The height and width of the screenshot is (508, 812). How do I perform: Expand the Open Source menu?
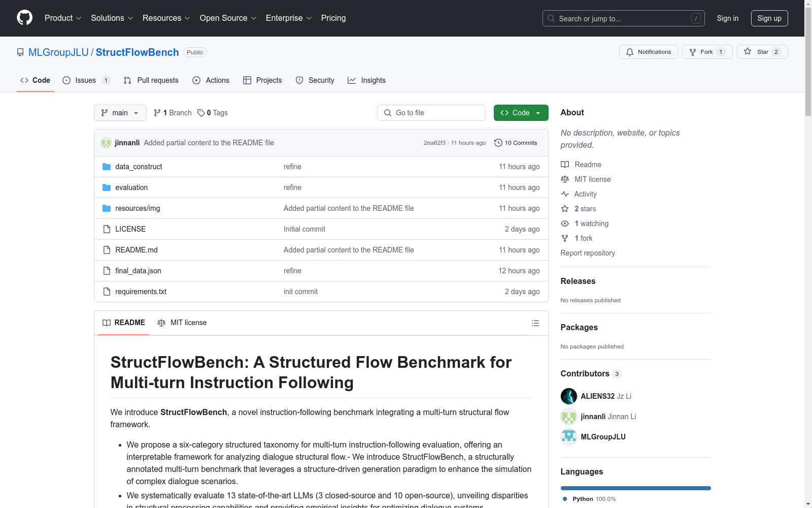coord(228,18)
